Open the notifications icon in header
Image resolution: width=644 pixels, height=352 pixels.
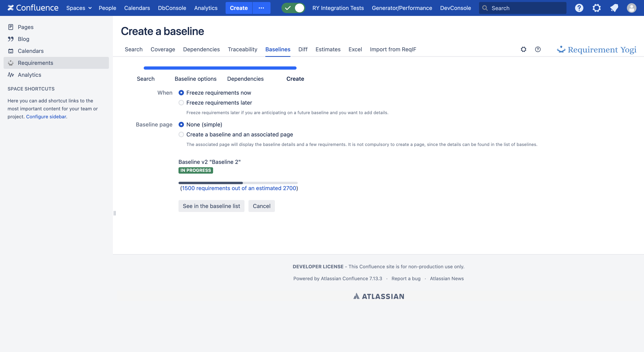click(x=614, y=8)
